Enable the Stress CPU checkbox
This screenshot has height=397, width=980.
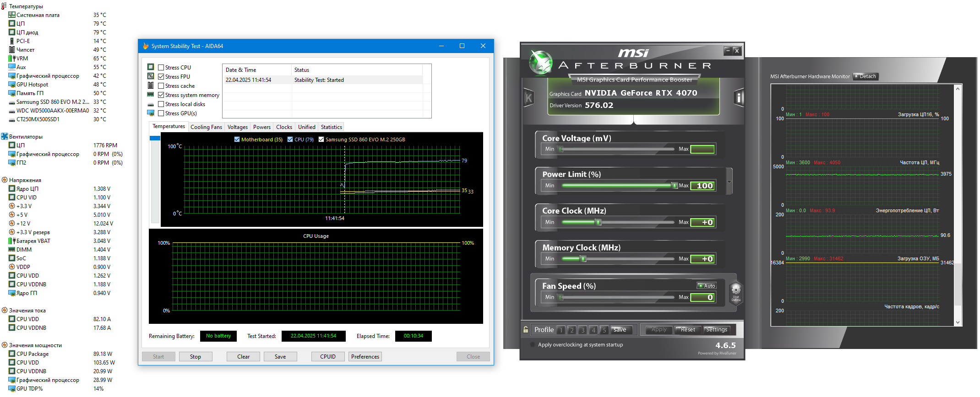(x=161, y=67)
